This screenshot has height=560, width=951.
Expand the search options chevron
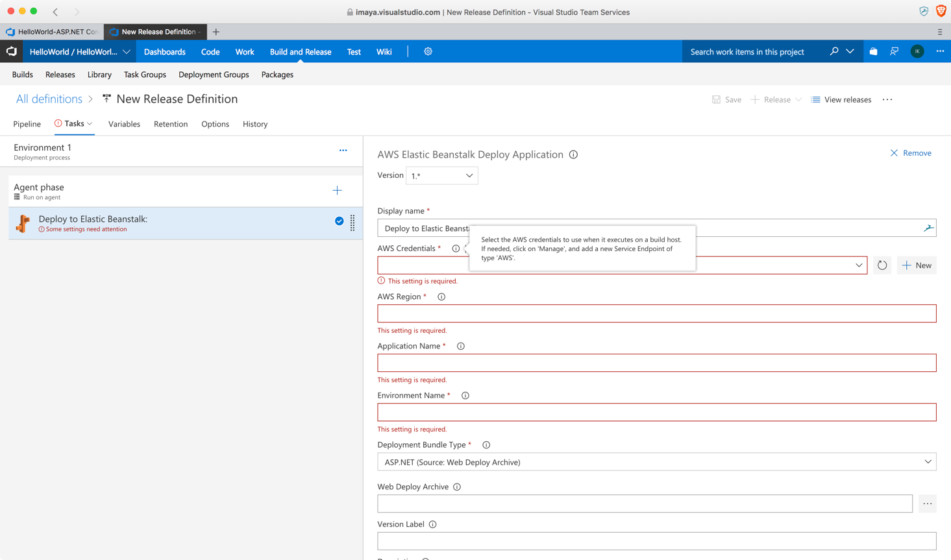click(x=850, y=51)
